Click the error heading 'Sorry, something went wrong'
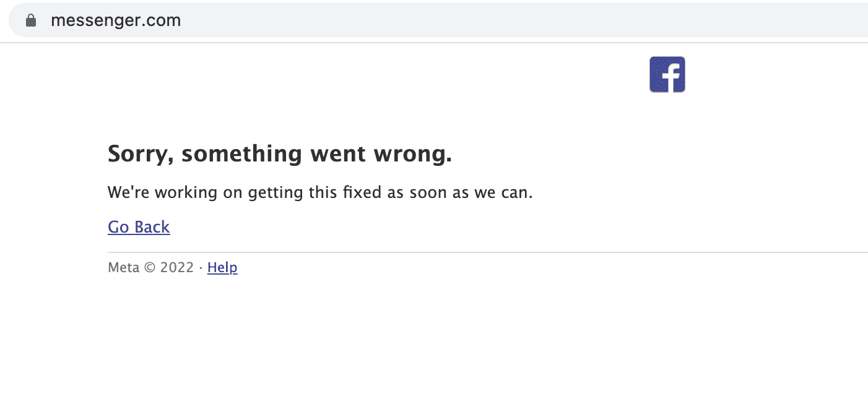Screen dimensions: 868x407 [280, 153]
